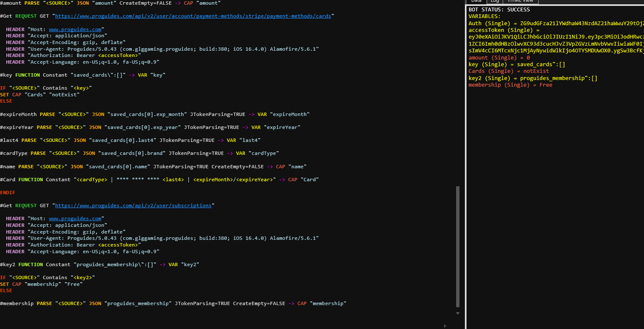The image size is (644, 329).
Task: Click the 'ELSE' line after membership Free
Action: tap(6, 291)
